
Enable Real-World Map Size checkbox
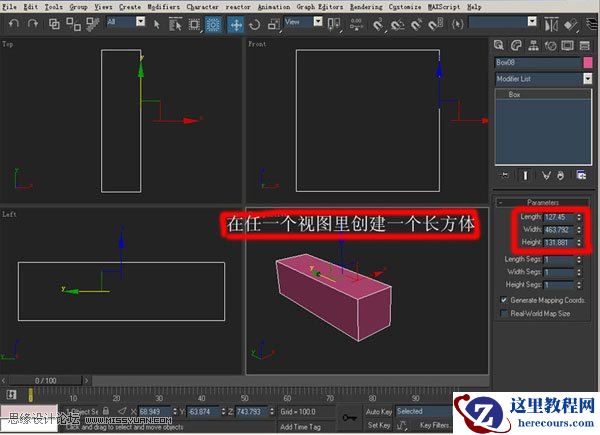pyautogui.click(x=504, y=313)
